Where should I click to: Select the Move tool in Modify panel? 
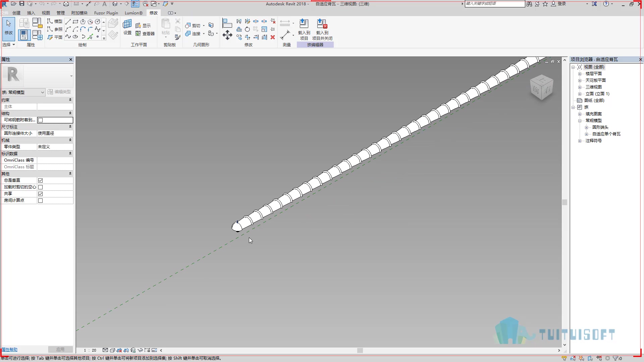(x=227, y=35)
